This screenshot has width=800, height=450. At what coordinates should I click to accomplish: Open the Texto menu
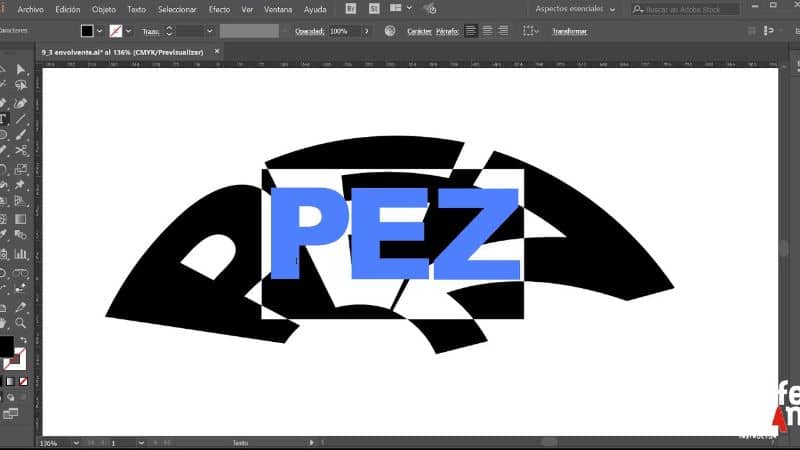pyautogui.click(x=136, y=9)
